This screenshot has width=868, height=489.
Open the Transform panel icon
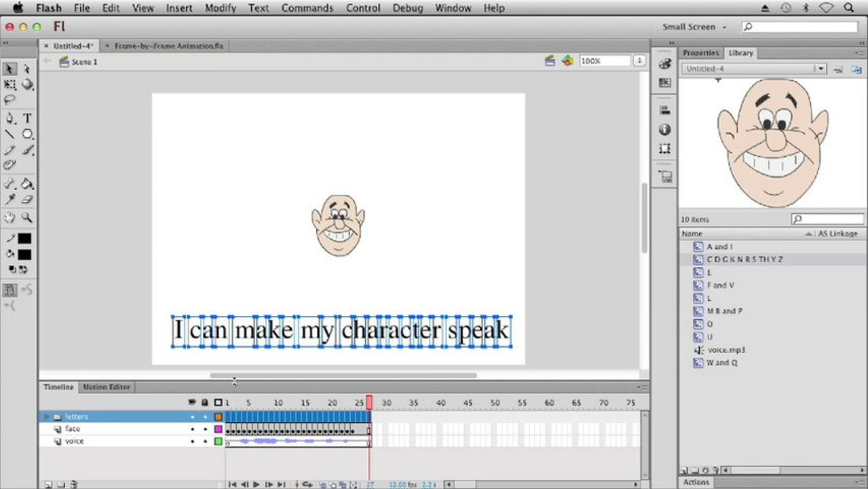(664, 149)
